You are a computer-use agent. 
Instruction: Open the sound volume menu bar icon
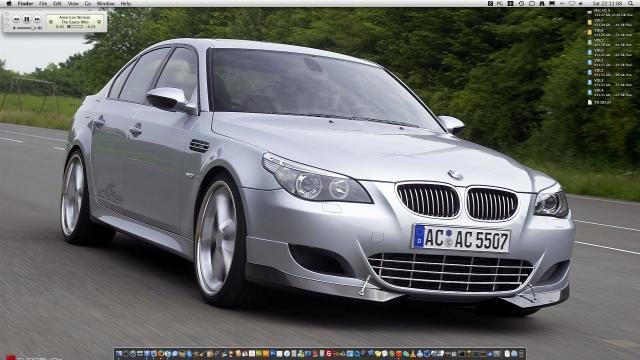[x=581, y=3]
